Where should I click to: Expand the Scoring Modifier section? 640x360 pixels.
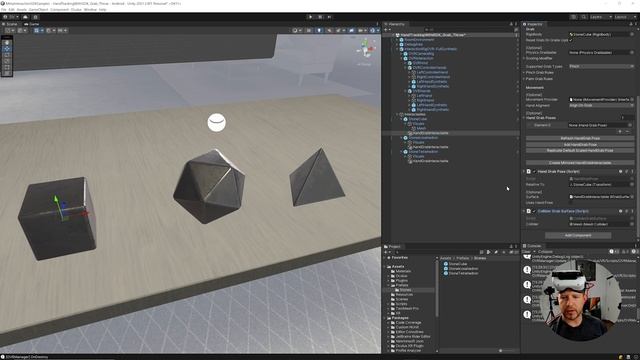524,58
